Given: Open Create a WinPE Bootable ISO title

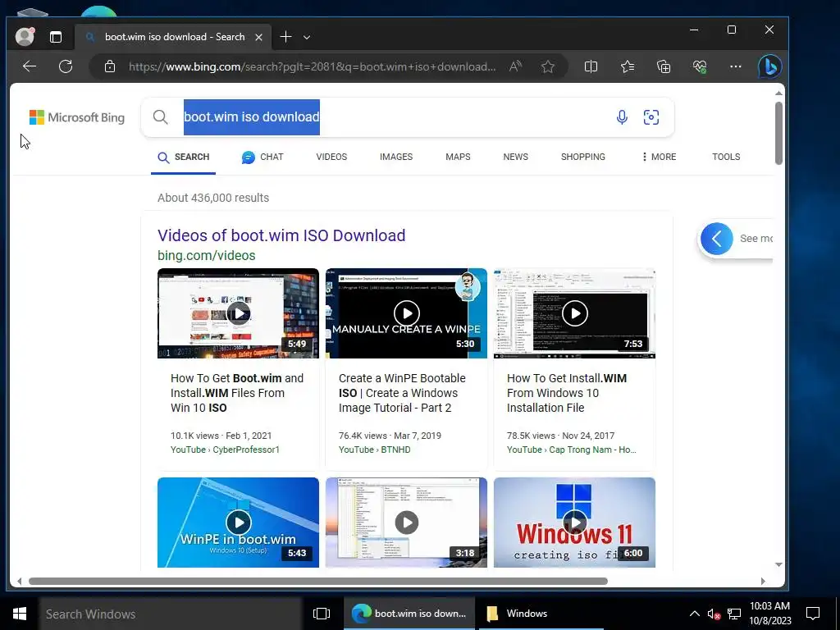Looking at the screenshot, I should 402,393.
